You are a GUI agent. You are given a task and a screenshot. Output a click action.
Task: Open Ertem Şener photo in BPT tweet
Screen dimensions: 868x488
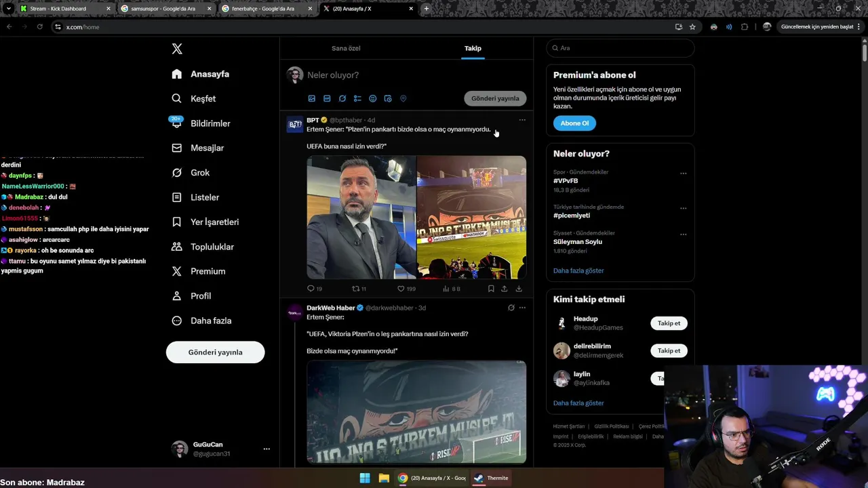[361, 218]
